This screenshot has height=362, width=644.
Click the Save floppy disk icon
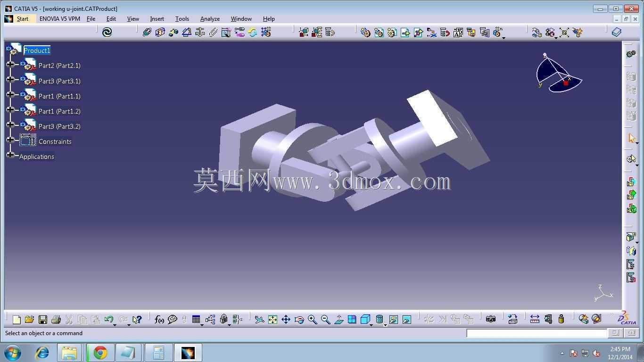pyautogui.click(x=42, y=320)
